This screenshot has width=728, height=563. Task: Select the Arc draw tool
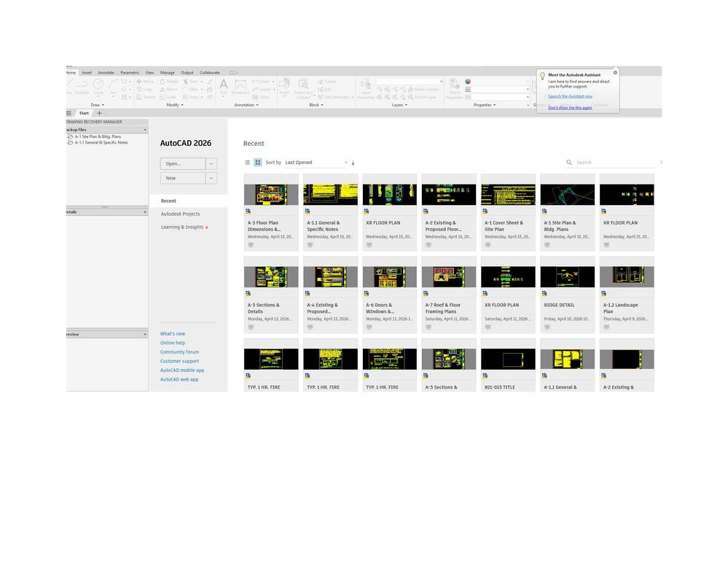(x=114, y=86)
